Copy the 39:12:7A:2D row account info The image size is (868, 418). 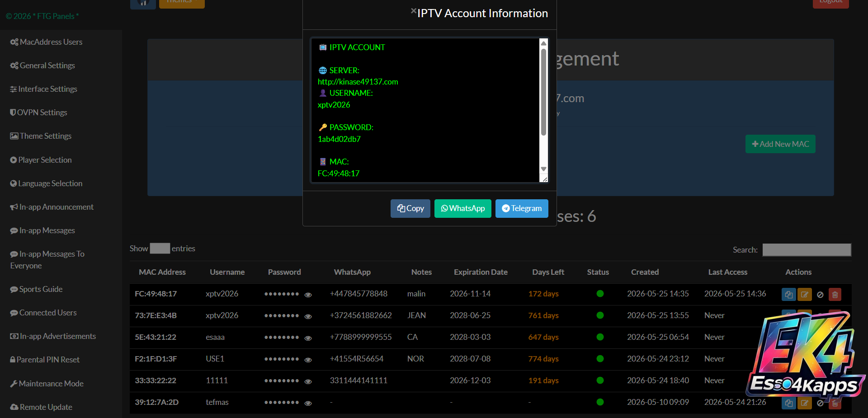tap(789, 403)
